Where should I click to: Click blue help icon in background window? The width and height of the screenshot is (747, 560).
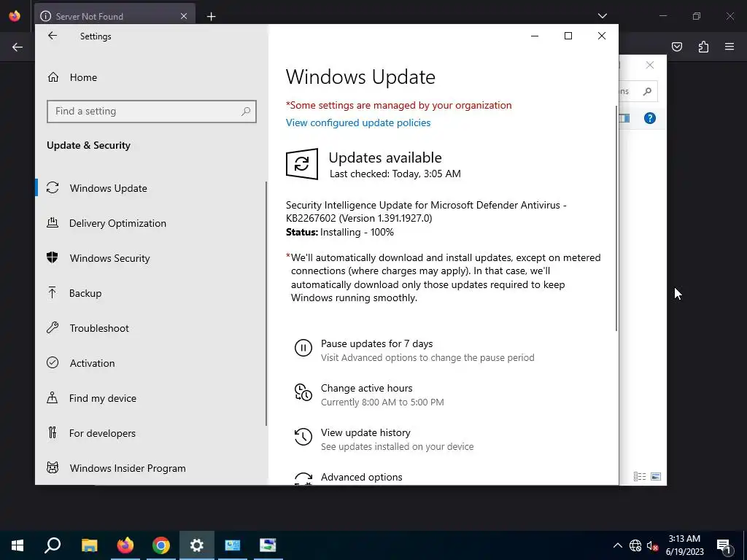click(650, 118)
